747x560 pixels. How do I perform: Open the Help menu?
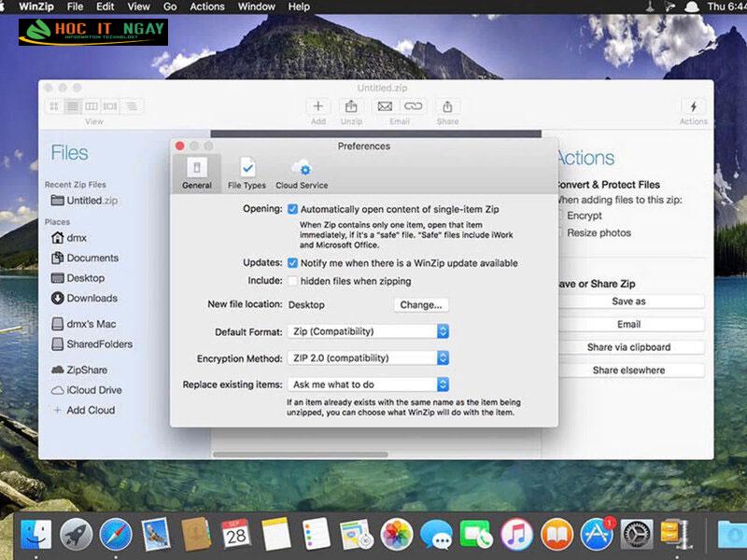pyautogui.click(x=299, y=7)
